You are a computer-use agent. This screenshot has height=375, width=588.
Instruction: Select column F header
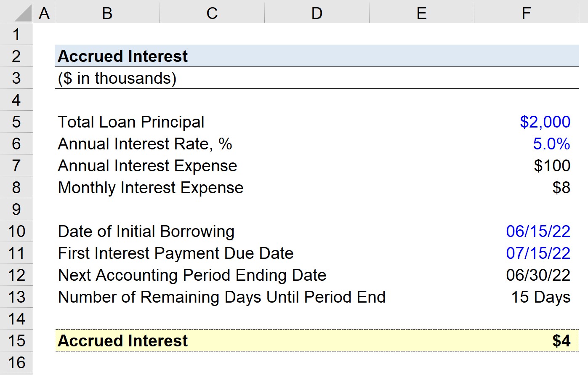(526, 13)
